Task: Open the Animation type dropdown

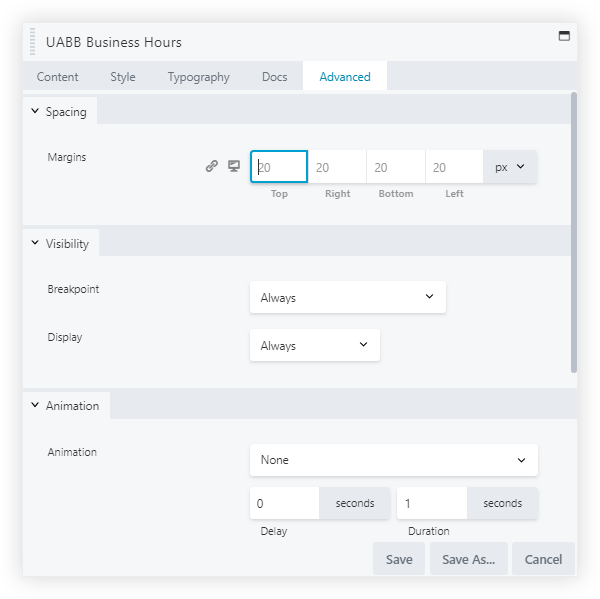Action: tap(393, 460)
